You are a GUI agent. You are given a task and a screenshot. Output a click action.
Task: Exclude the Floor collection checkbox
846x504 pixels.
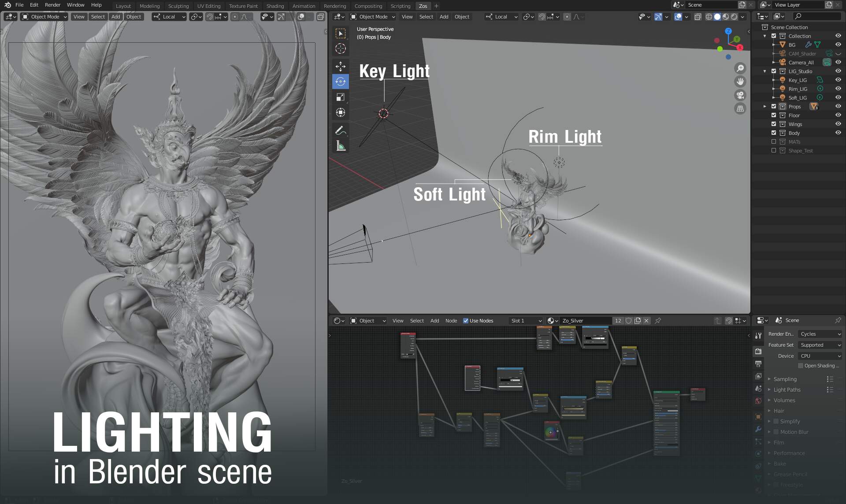coord(774,115)
